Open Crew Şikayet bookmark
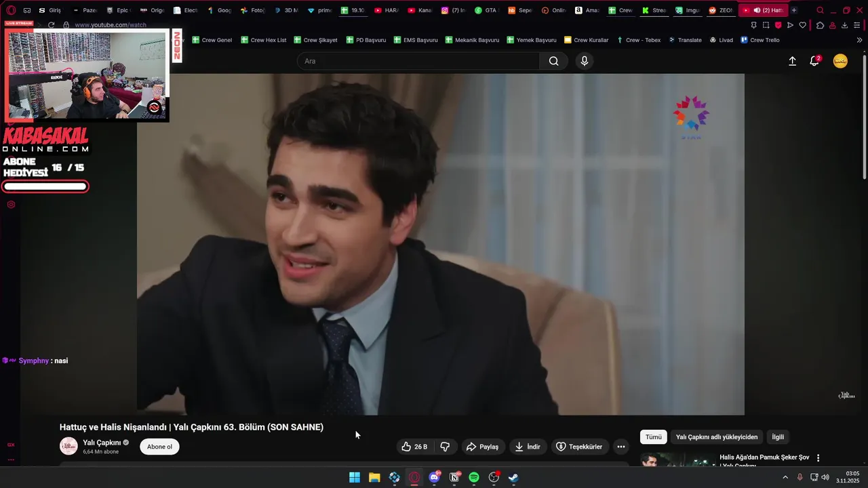 (x=315, y=40)
